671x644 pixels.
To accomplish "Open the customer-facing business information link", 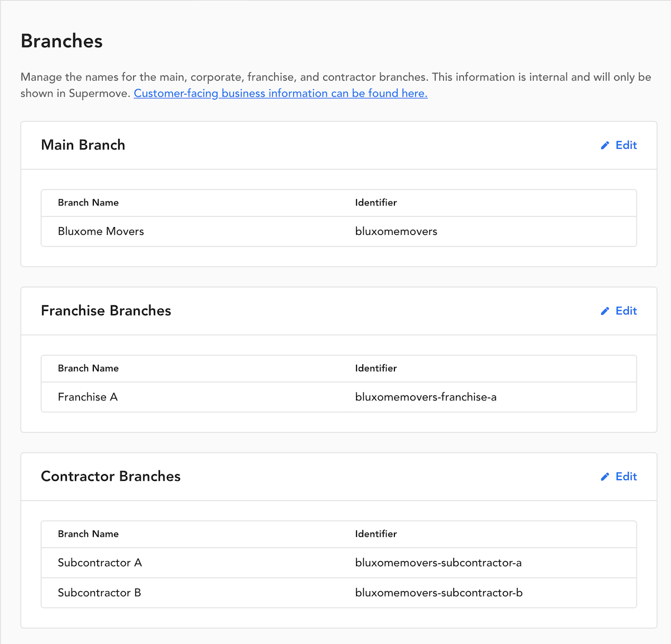I will pyautogui.click(x=281, y=93).
